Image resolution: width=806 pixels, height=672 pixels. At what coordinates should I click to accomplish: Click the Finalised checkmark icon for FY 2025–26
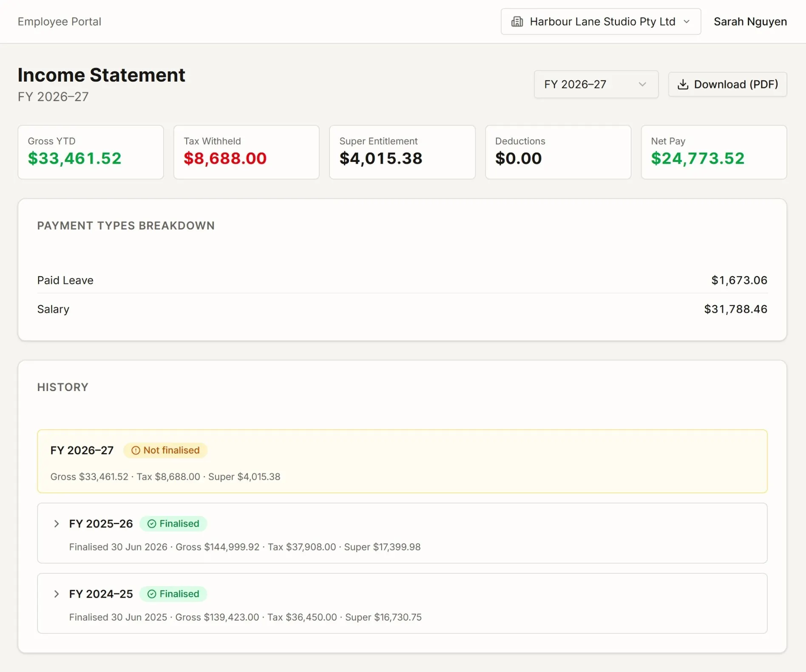point(152,524)
